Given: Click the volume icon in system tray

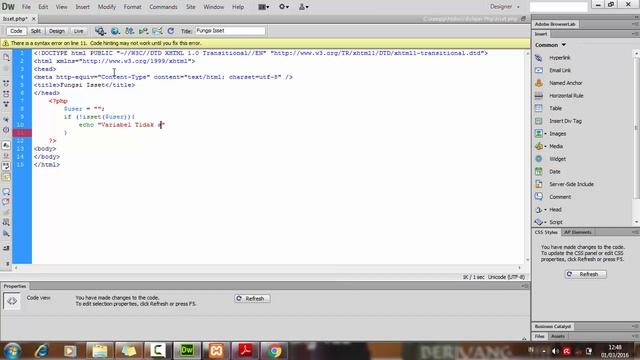Looking at the screenshot, I should pos(555,351).
